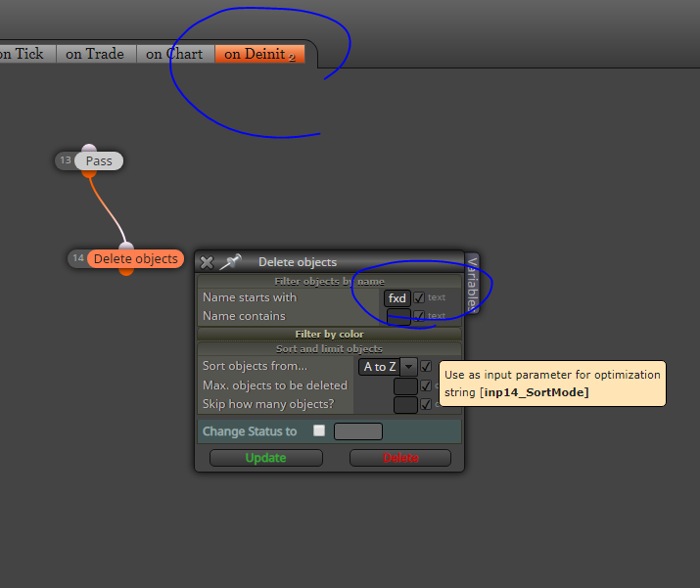
Task: Switch to the on Tick tab
Action: tap(27, 54)
